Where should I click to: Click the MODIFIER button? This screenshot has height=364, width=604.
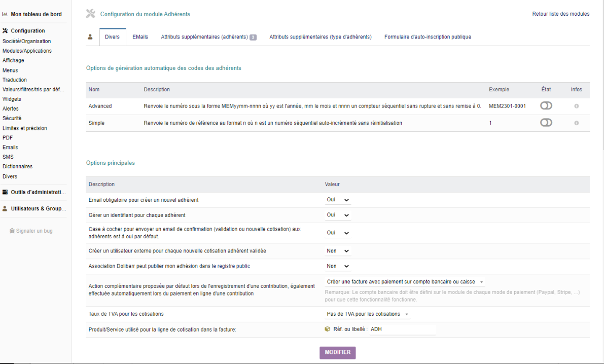(337, 352)
